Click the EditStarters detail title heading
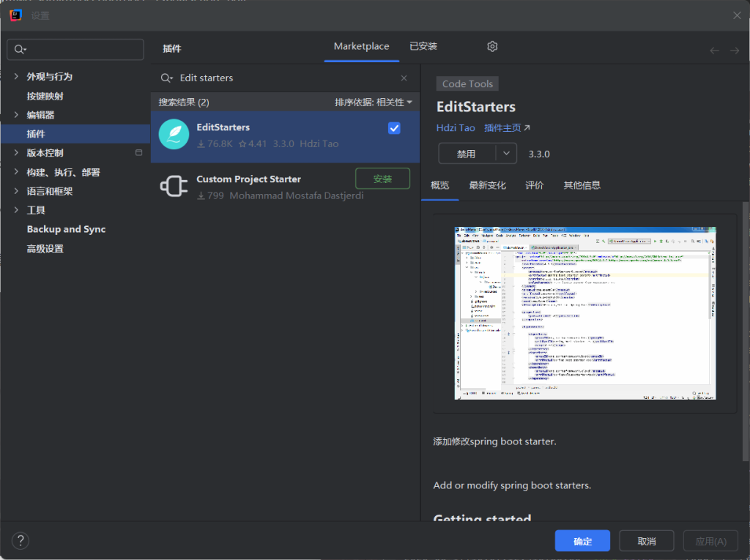The image size is (750, 560). click(x=476, y=107)
